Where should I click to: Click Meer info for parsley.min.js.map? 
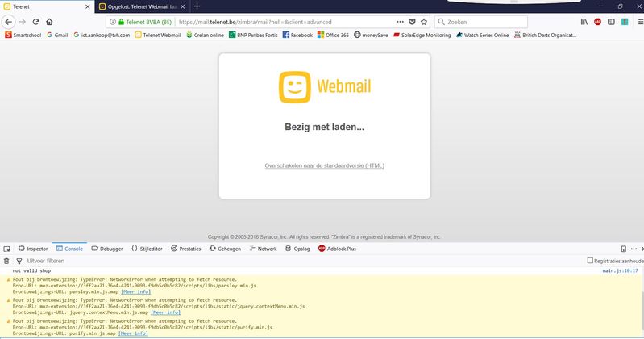tap(136, 291)
